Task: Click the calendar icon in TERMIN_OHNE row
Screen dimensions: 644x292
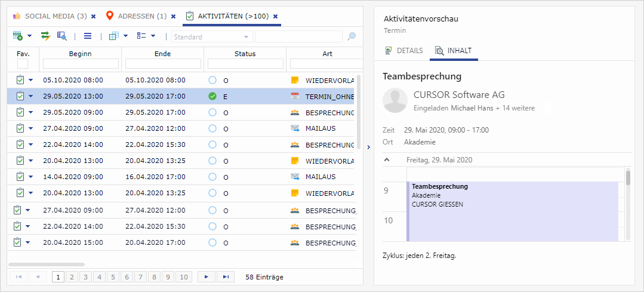Action: [x=294, y=96]
